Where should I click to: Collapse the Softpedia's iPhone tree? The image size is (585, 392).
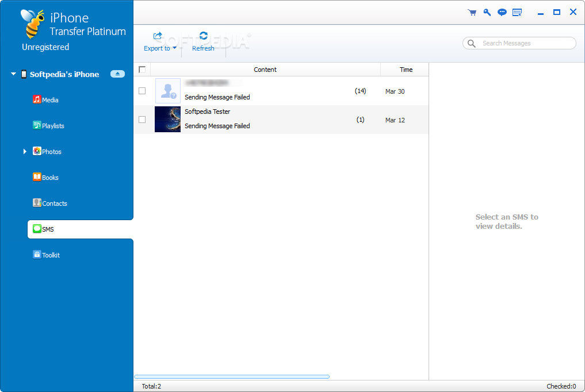pos(13,74)
